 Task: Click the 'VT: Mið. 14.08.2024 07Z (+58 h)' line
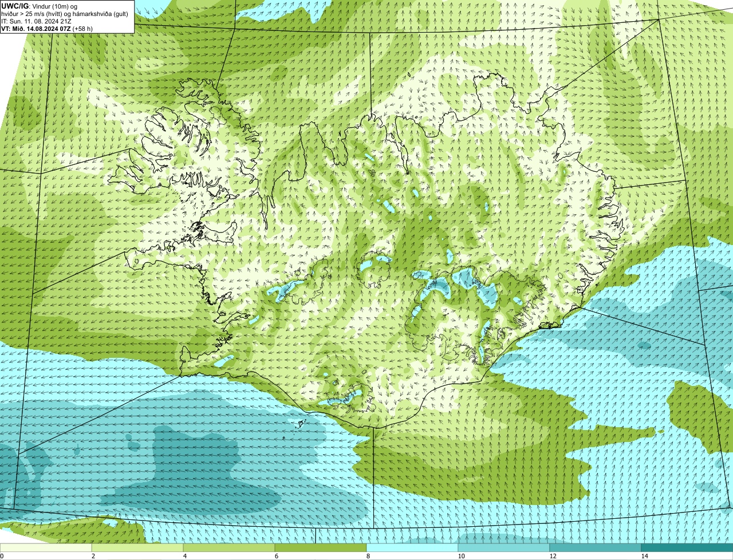pyautogui.click(x=47, y=29)
